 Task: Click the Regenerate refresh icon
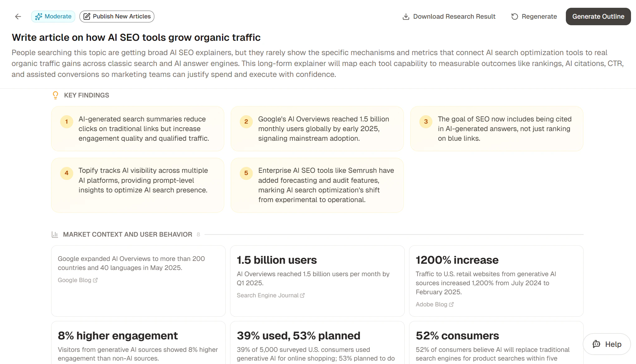click(x=515, y=17)
